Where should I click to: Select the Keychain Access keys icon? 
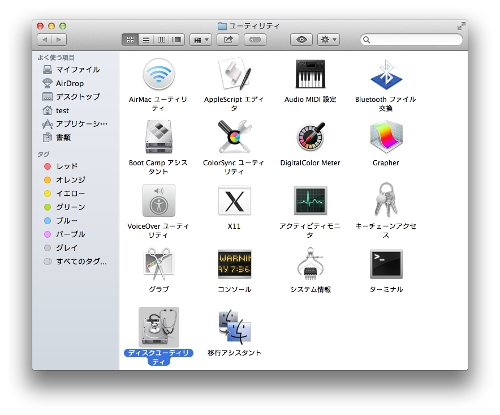386,200
